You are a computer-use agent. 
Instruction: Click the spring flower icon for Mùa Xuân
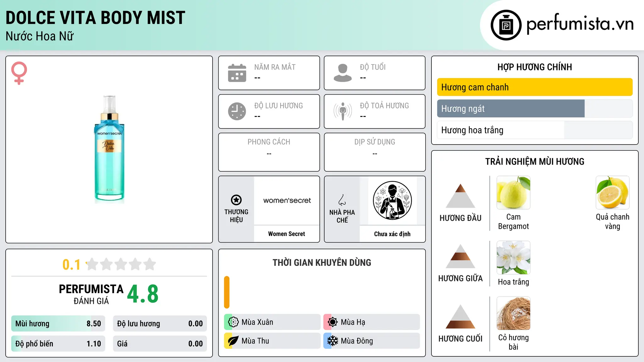(x=233, y=322)
